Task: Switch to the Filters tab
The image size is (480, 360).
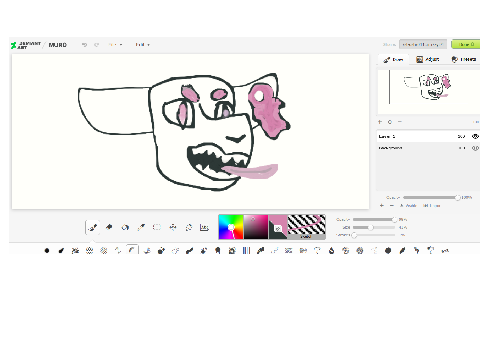Action: pyautogui.click(x=464, y=59)
